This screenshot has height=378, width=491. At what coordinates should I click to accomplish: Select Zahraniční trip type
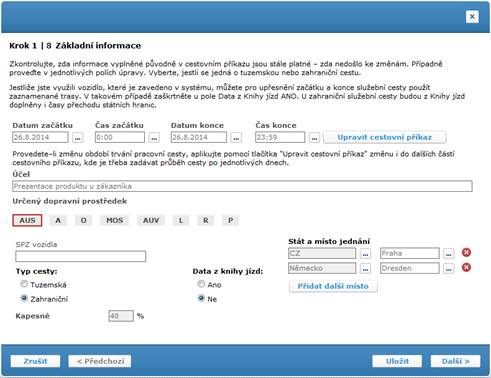[24, 298]
